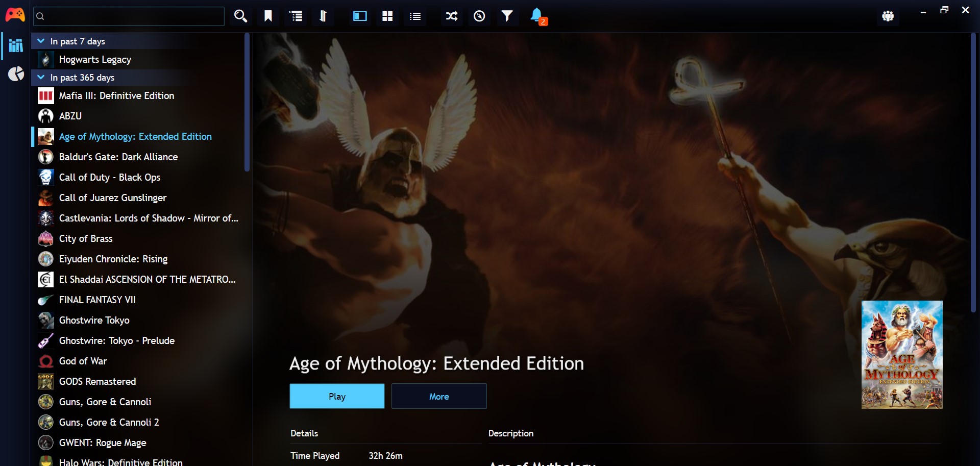
Task: Select Ghostwire Tokyo in the game list
Action: (138, 320)
